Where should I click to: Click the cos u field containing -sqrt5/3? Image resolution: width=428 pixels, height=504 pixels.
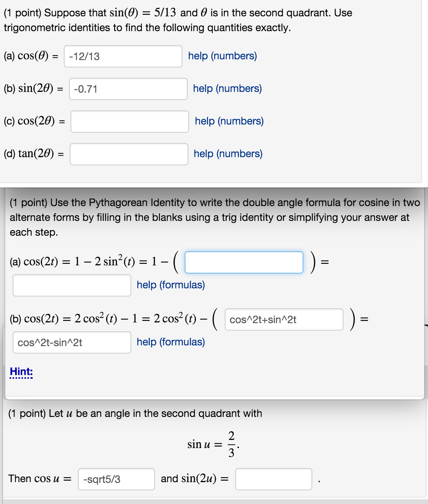116,480
